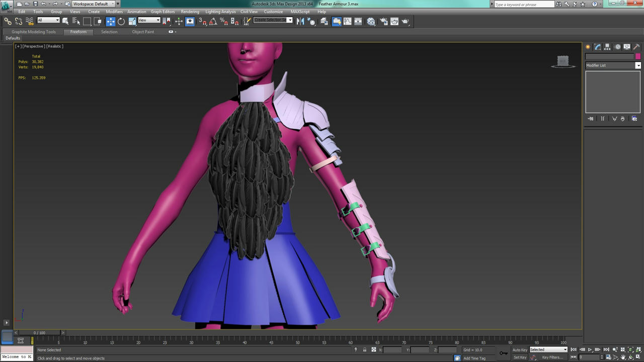Toggle the 3D Snaps button
Viewport: 644px width, 362px height.
(202, 21)
